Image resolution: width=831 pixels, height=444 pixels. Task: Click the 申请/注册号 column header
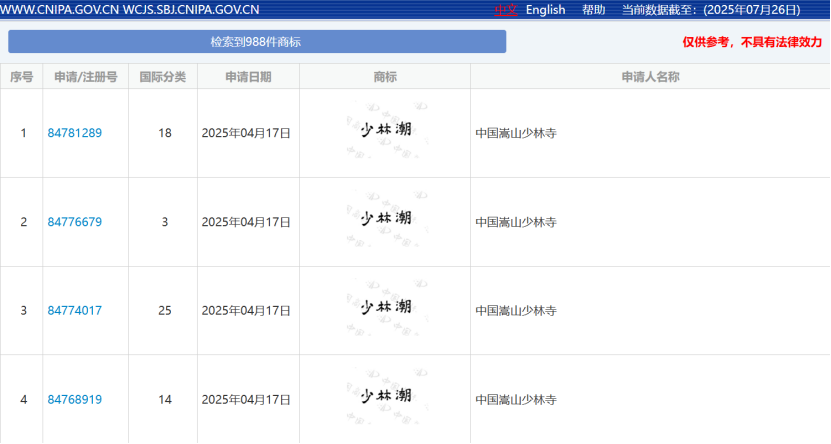[x=86, y=77]
